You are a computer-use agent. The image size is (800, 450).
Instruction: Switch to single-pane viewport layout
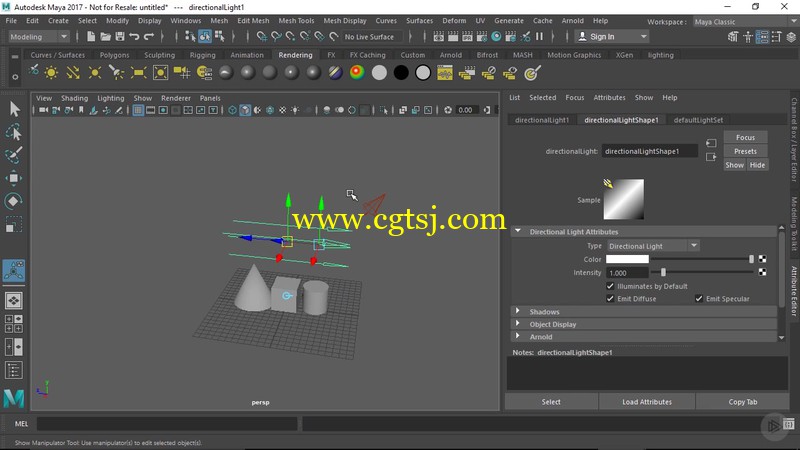pyautogui.click(x=14, y=301)
